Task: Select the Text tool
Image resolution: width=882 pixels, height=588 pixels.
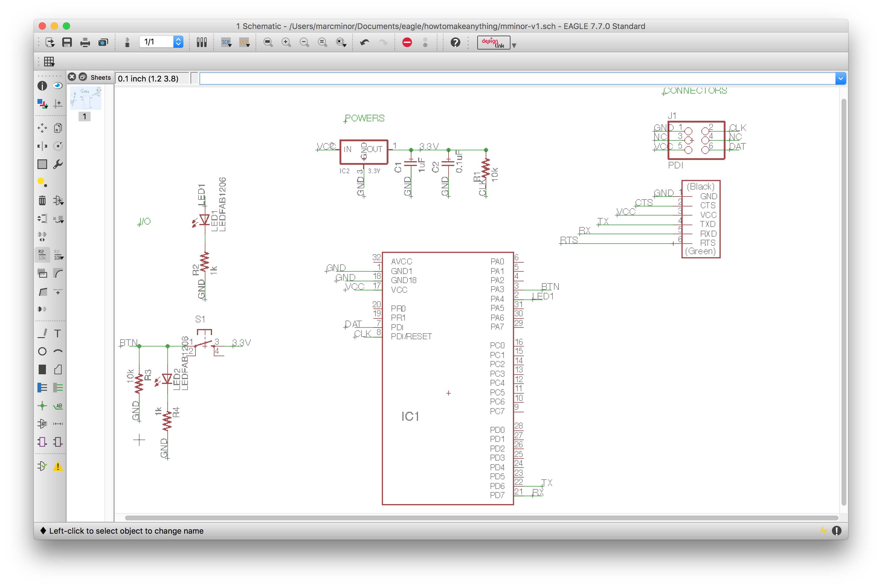Action: pyautogui.click(x=58, y=333)
